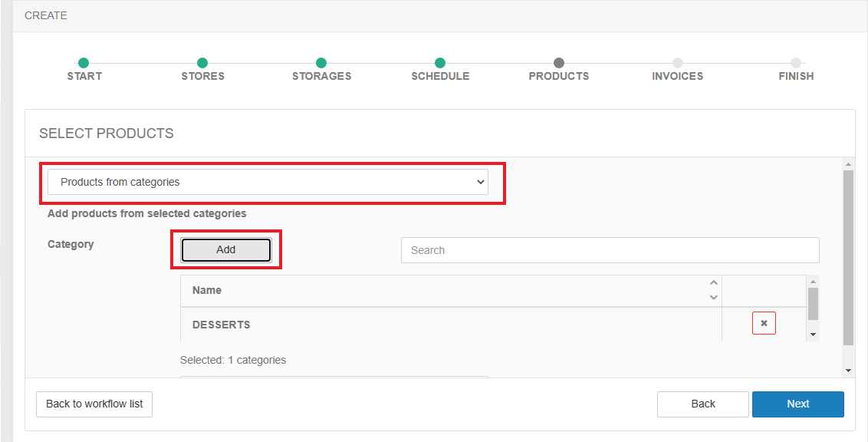Click the STORES step circle
The width and height of the screenshot is (868, 442).
[202, 63]
